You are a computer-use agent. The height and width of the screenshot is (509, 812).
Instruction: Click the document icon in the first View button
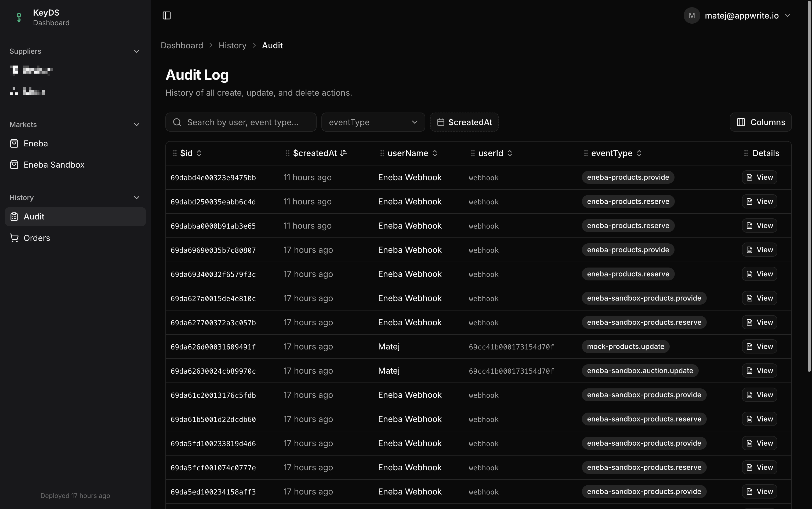749,177
